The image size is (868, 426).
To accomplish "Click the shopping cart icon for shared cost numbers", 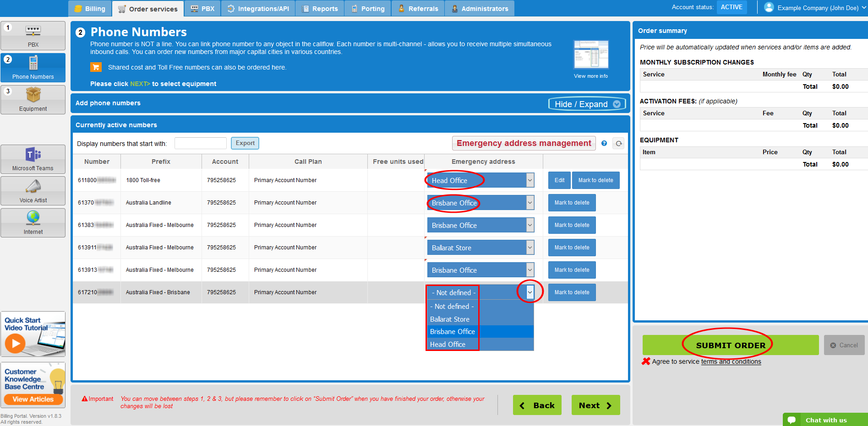I will click(x=96, y=67).
